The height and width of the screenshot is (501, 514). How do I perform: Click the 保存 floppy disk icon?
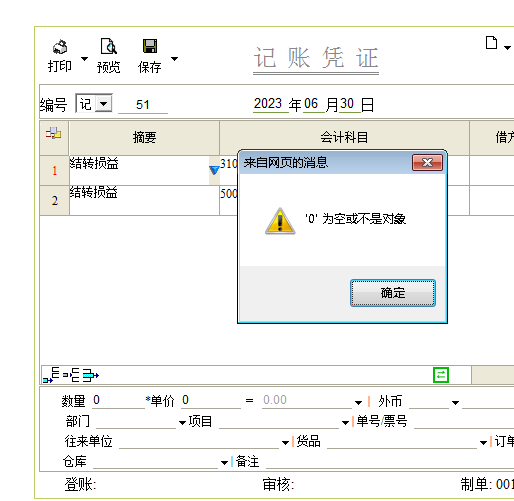(x=150, y=46)
